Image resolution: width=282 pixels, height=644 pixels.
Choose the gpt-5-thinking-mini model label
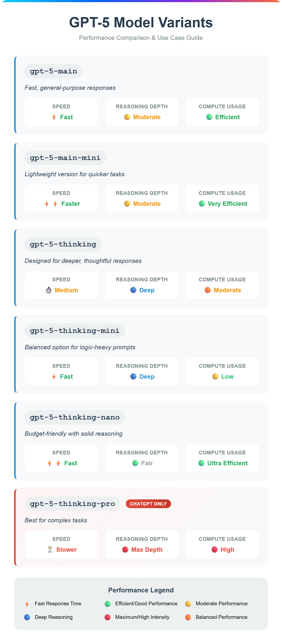coord(75,331)
